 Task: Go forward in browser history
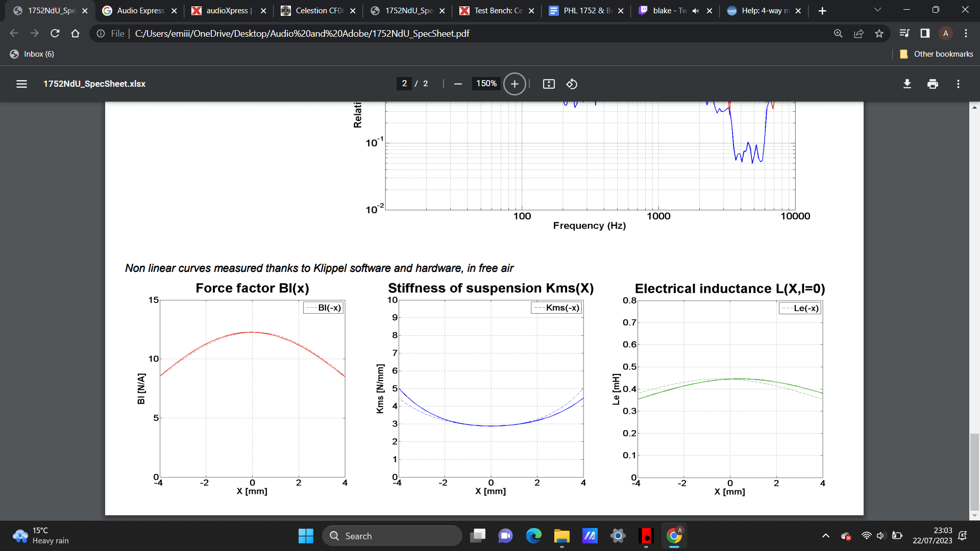(x=34, y=33)
